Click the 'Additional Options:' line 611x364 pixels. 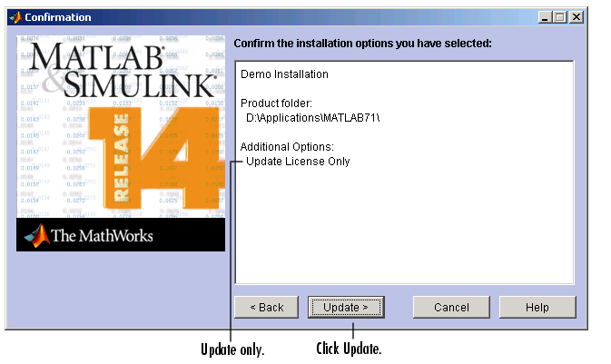coord(287,146)
